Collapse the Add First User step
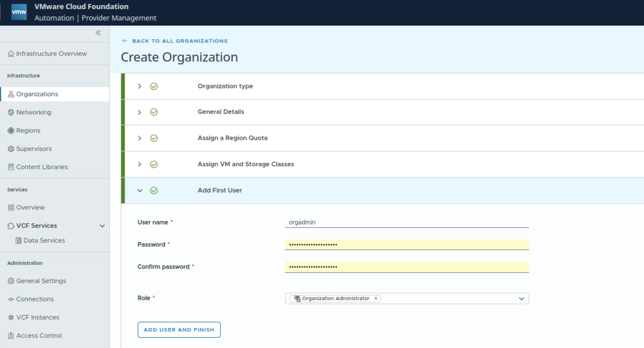 tap(140, 191)
